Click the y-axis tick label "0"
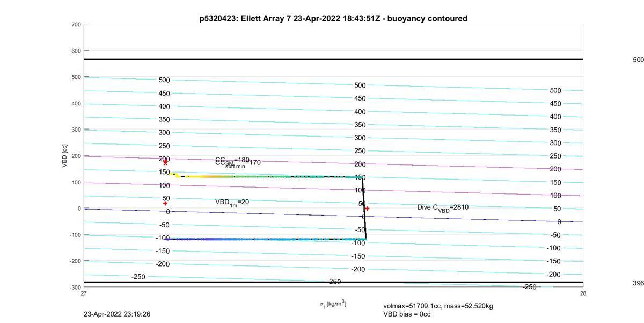The height and width of the screenshot is (323, 644). click(79, 209)
